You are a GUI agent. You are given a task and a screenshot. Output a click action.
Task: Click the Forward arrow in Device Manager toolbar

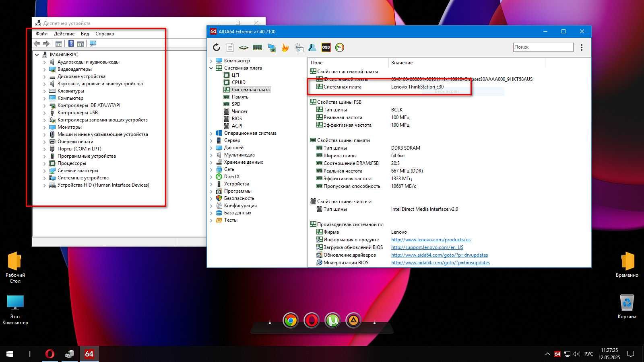(x=46, y=43)
